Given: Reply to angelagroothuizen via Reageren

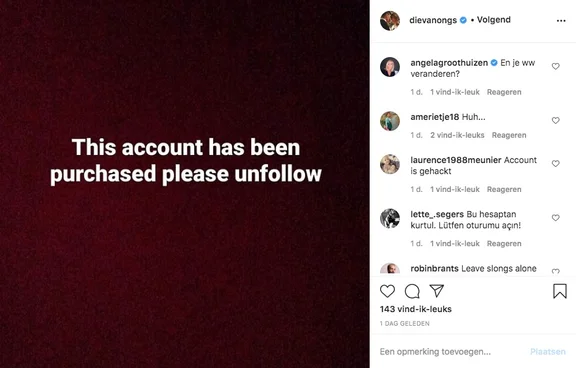Looking at the screenshot, I should pos(504,92).
